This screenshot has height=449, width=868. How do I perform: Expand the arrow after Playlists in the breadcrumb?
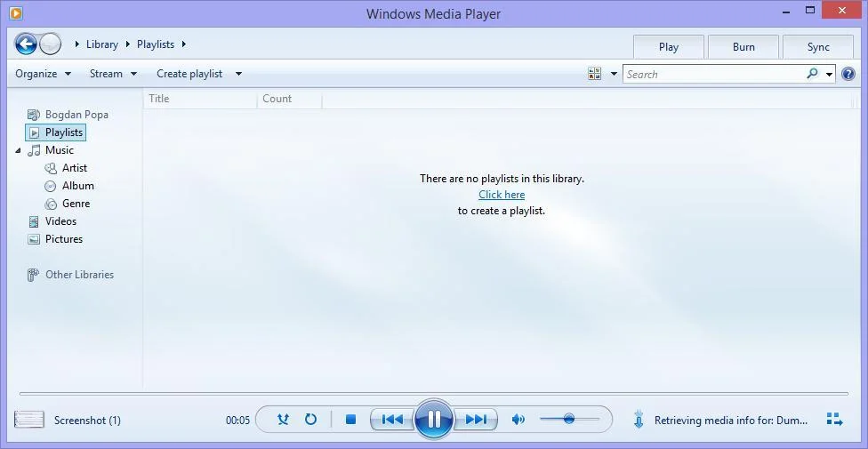click(184, 44)
